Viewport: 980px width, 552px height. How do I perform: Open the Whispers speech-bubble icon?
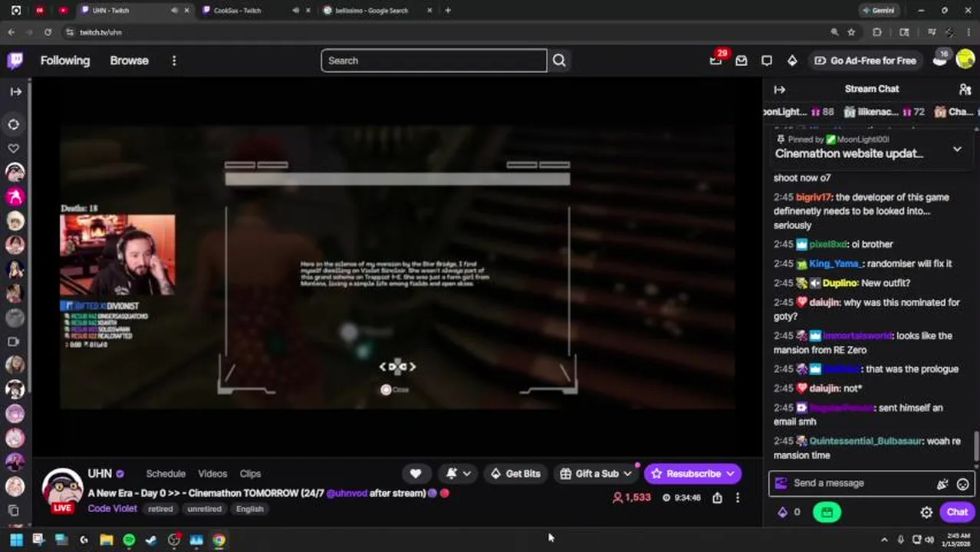(x=767, y=61)
